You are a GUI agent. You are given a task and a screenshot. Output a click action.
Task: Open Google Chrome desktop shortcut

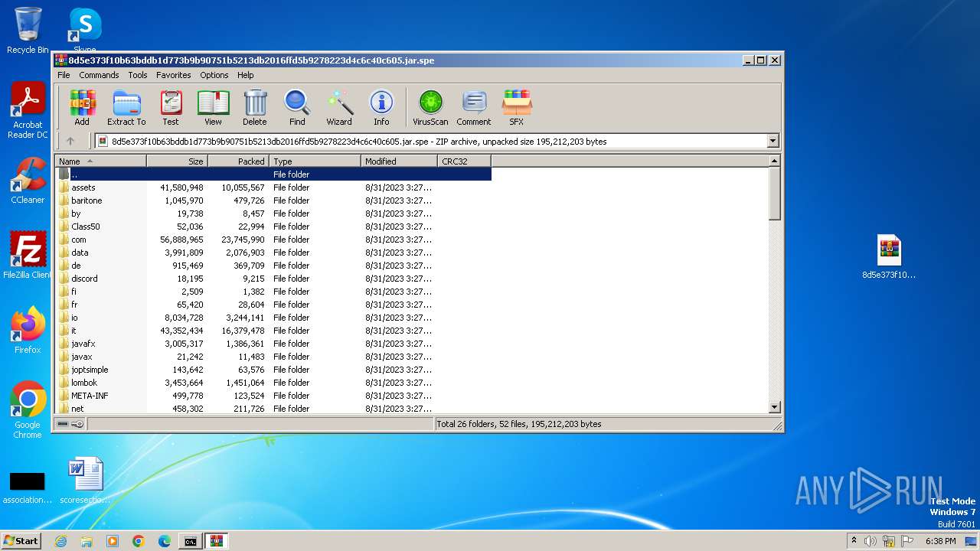click(28, 410)
